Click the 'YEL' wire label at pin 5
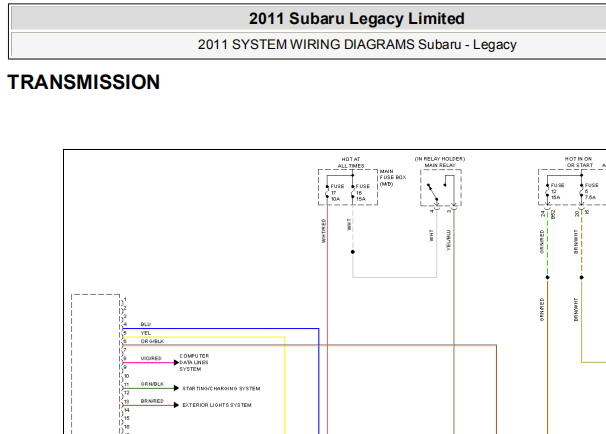 pyautogui.click(x=146, y=333)
